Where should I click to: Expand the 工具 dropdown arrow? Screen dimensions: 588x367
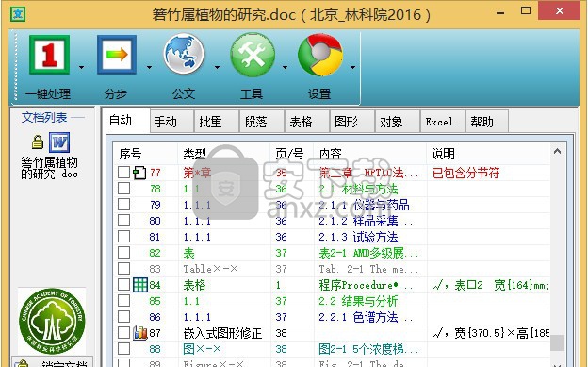[285, 67]
